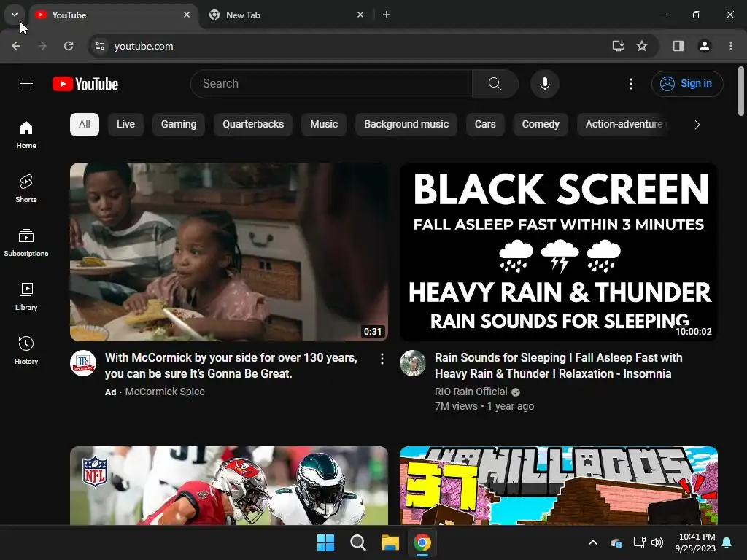Click the search magnifier button
The image size is (747, 560).
(x=495, y=84)
